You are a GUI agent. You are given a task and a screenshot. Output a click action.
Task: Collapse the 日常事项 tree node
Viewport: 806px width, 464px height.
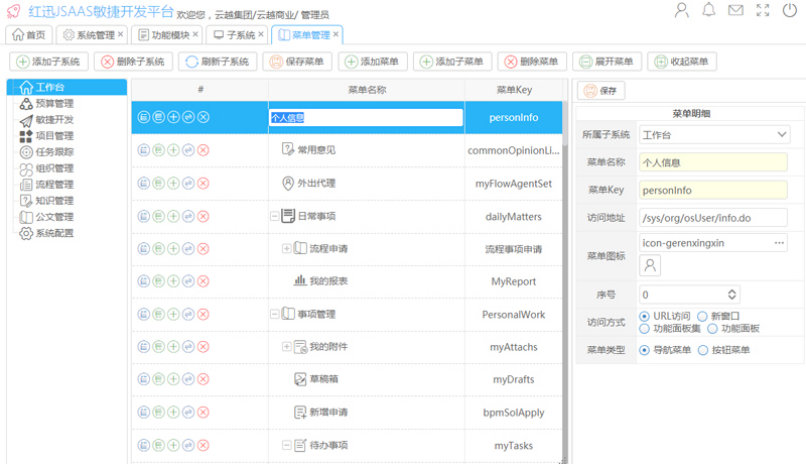275,216
